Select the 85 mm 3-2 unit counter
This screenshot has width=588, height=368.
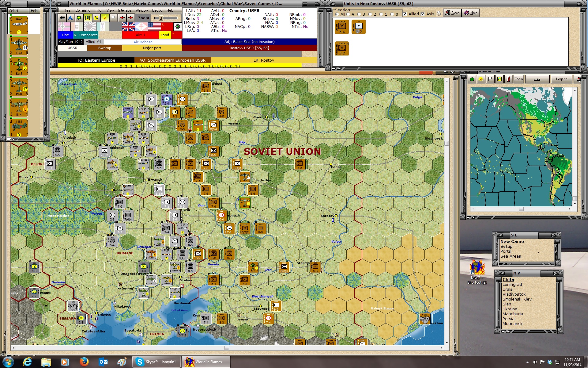pyautogui.click(x=359, y=27)
